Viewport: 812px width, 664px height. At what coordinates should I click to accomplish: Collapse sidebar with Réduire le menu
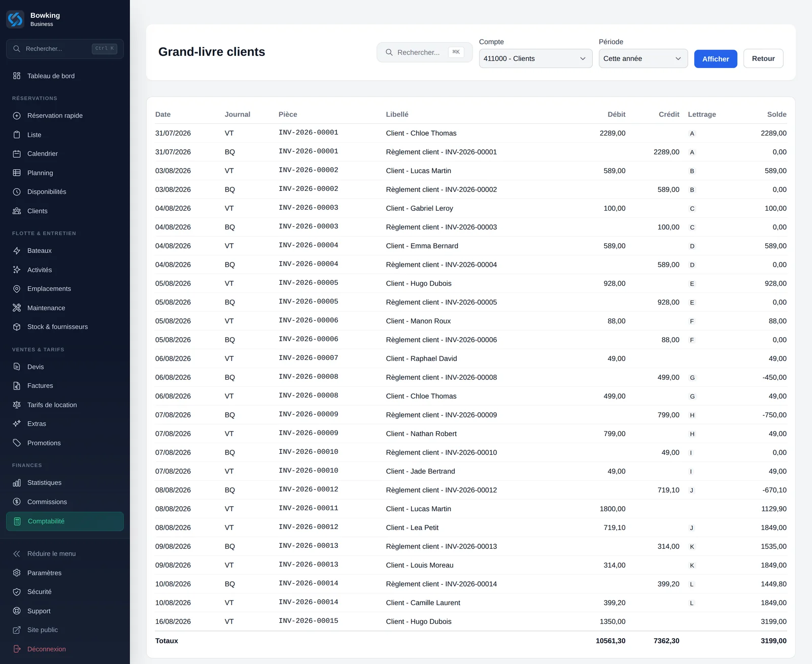[x=65, y=554]
